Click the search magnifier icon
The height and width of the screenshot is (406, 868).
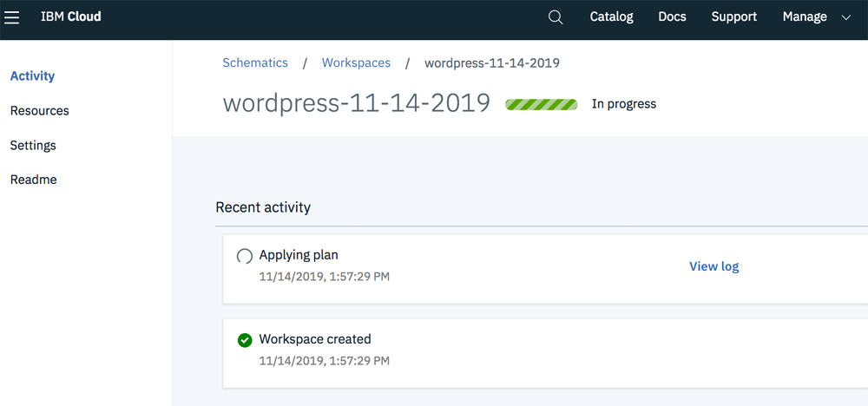pos(556,17)
